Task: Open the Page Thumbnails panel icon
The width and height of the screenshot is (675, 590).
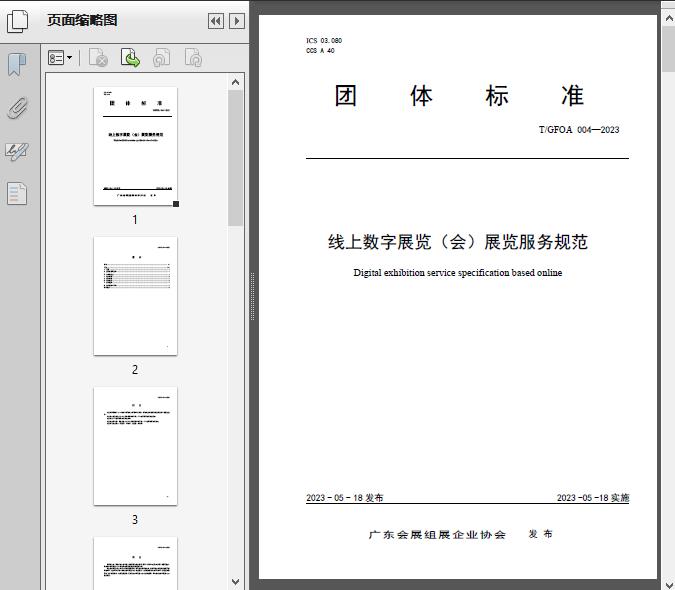Action: [18, 21]
